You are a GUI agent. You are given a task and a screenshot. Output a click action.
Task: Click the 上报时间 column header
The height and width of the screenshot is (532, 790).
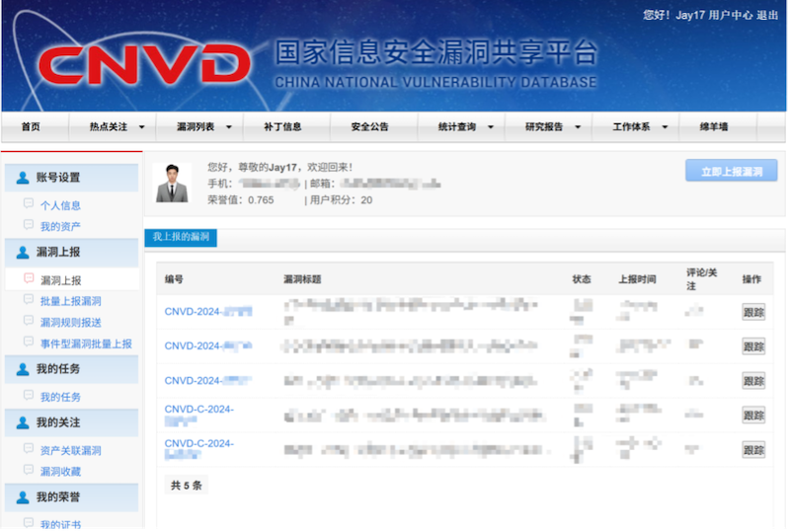[637, 279]
